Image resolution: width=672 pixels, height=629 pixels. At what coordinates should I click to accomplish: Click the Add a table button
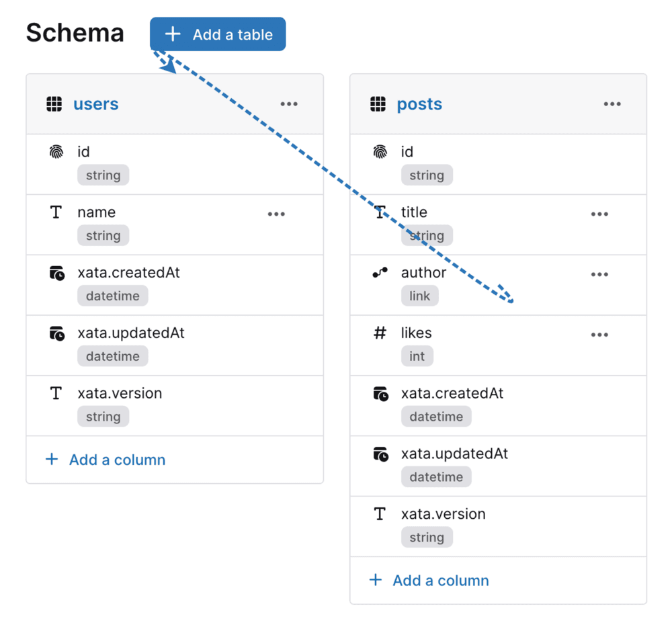(x=218, y=34)
